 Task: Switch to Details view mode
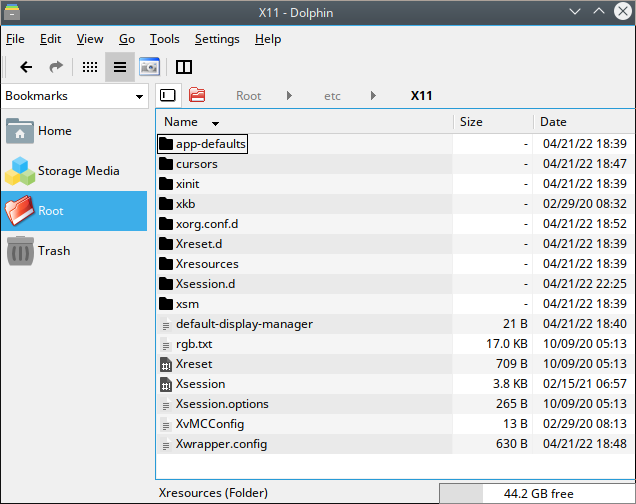[x=120, y=67]
